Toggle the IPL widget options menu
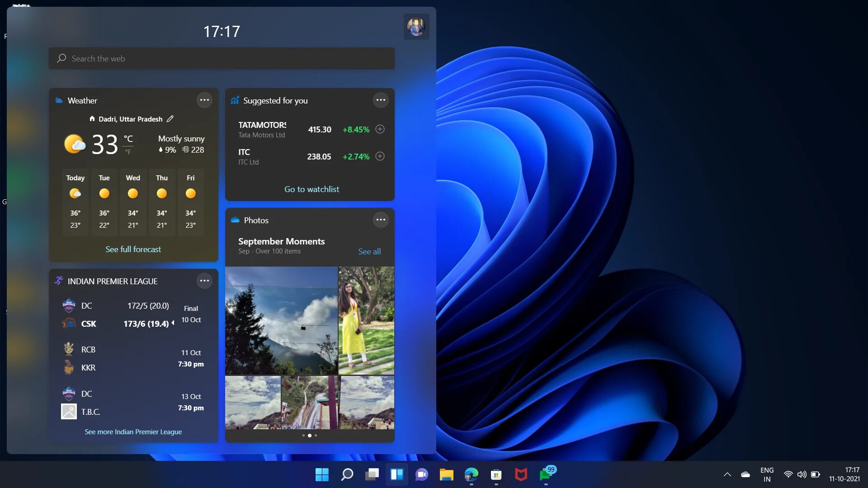This screenshot has width=868, height=488. pyautogui.click(x=204, y=281)
